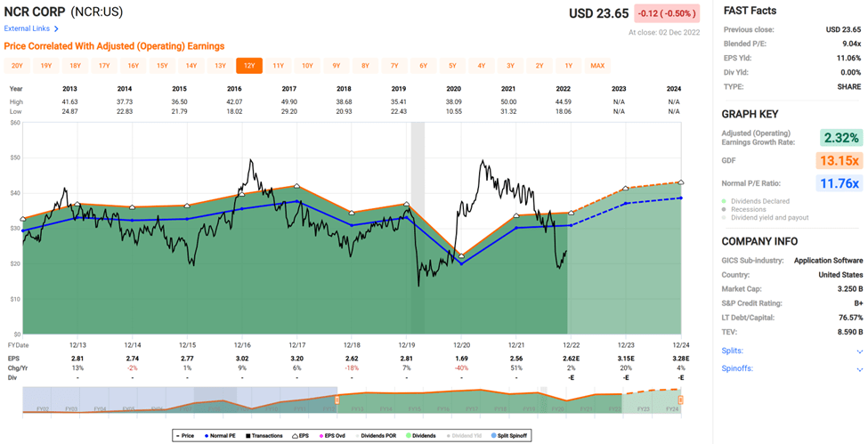Click left handle of timeline range slider

[337, 400]
